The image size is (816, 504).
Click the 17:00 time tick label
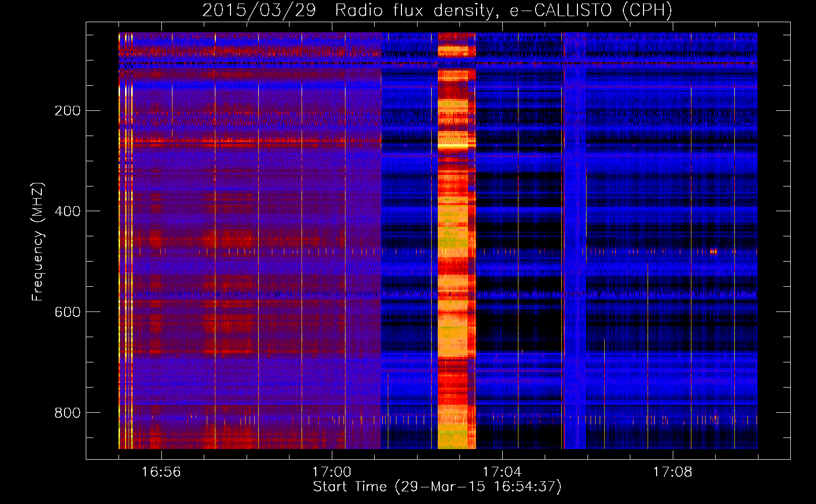click(x=332, y=472)
